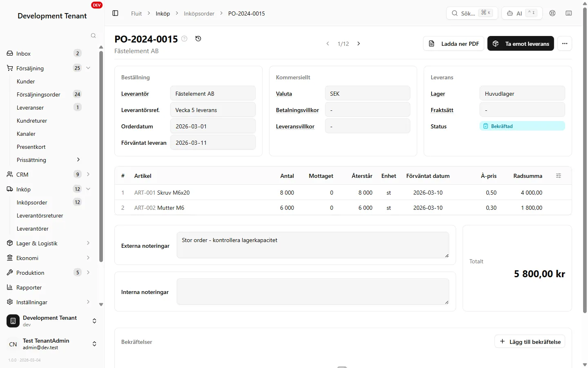Click the Inköp truck icon
Viewport: 588px width, 368px height.
pos(10,189)
